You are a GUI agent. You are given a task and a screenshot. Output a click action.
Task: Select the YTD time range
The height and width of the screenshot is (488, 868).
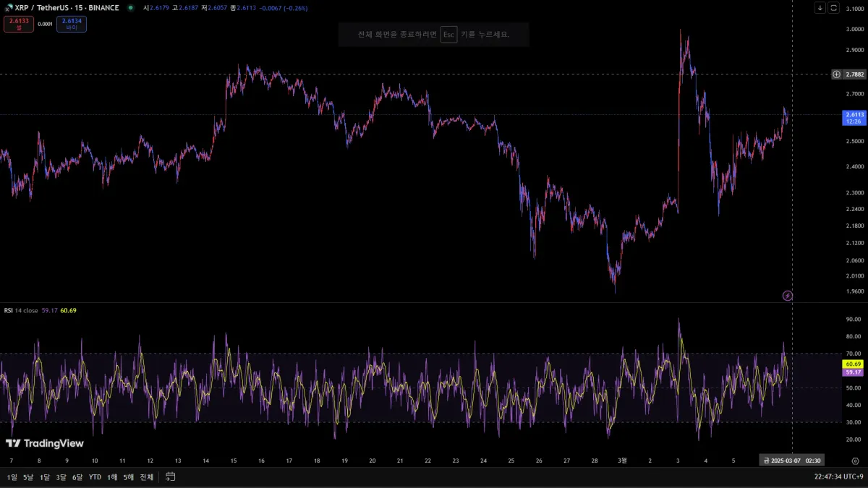pyautogui.click(x=95, y=477)
